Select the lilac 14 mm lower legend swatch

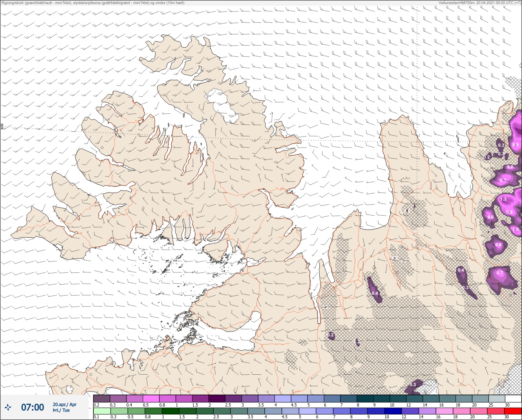click(x=427, y=411)
